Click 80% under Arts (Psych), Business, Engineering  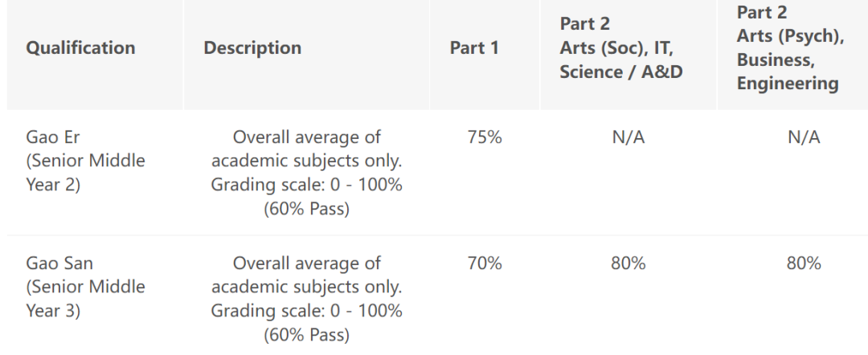tap(804, 263)
